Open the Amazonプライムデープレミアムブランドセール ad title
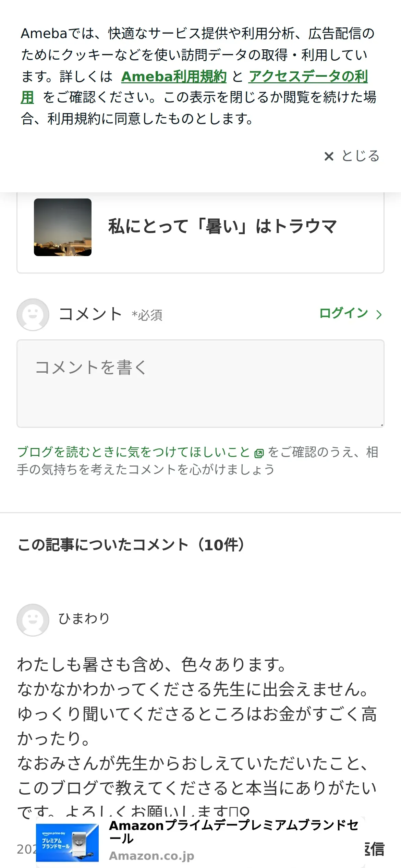Screen dimensions: 401x868 (234, 832)
